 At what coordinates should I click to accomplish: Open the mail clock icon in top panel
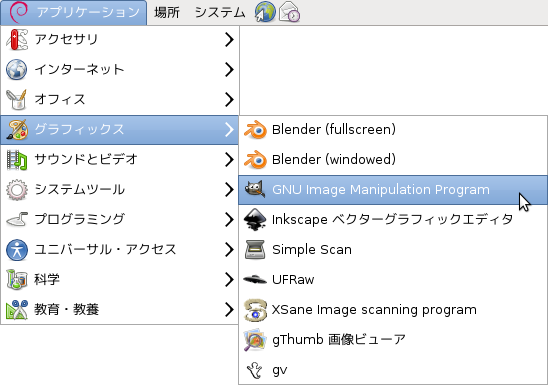tap(289, 12)
